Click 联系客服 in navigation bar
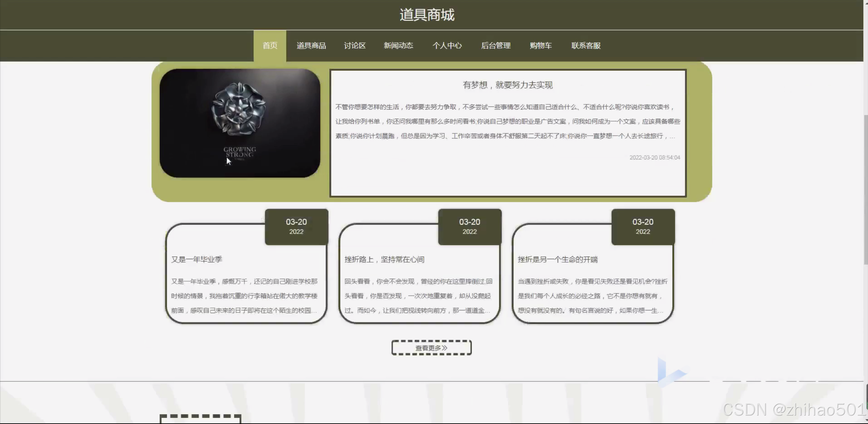 (586, 45)
